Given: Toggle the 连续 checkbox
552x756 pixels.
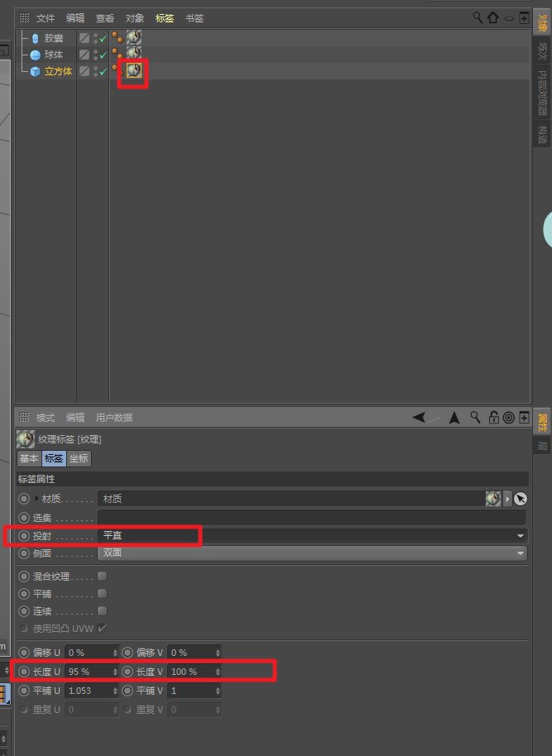Looking at the screenshot, I should point(102,611).
